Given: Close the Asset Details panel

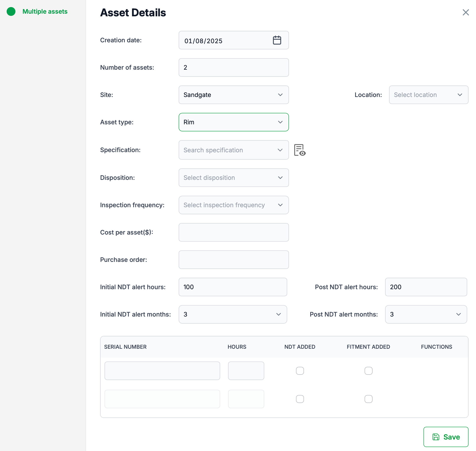Looking at the screenshot, I should point(465,12).
